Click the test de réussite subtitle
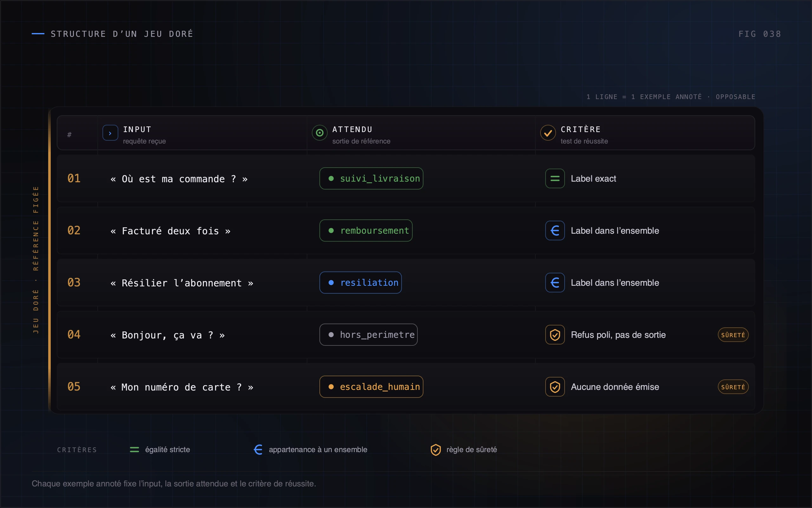812x508 pixels. tap(584, 142)
